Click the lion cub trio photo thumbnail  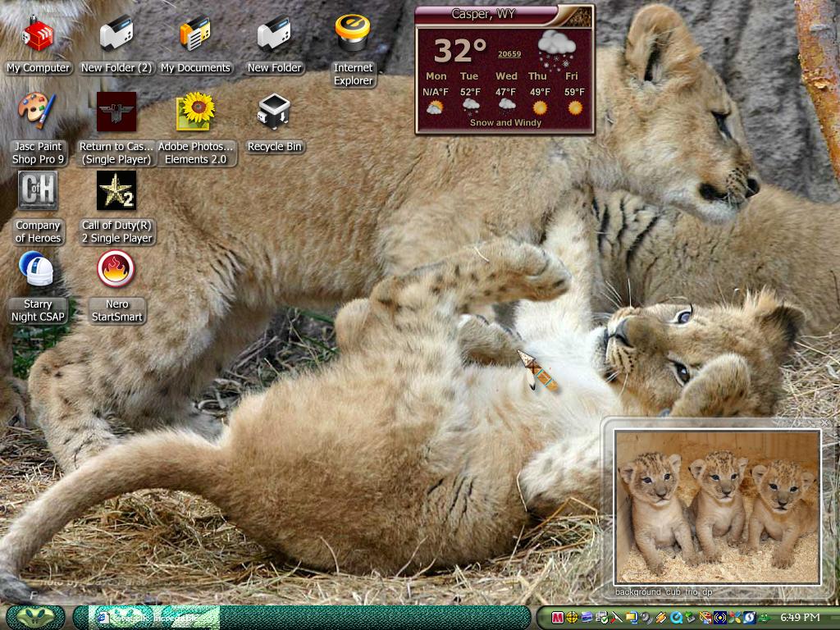tap(717, 506)
